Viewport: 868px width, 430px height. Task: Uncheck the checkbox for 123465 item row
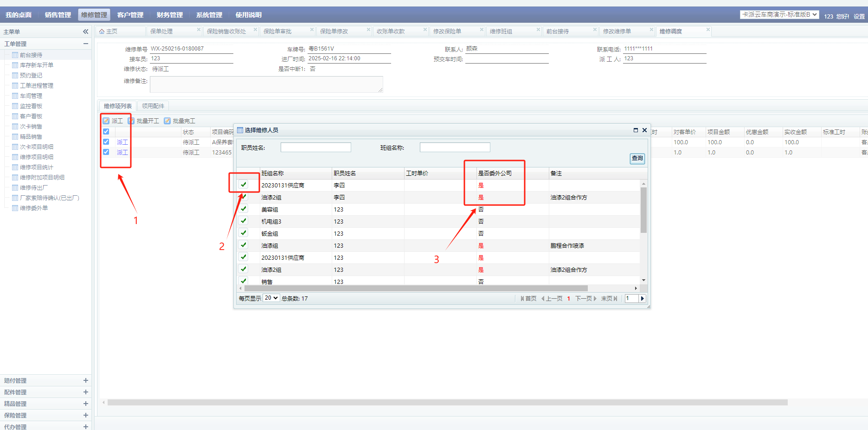pos(106,152)
